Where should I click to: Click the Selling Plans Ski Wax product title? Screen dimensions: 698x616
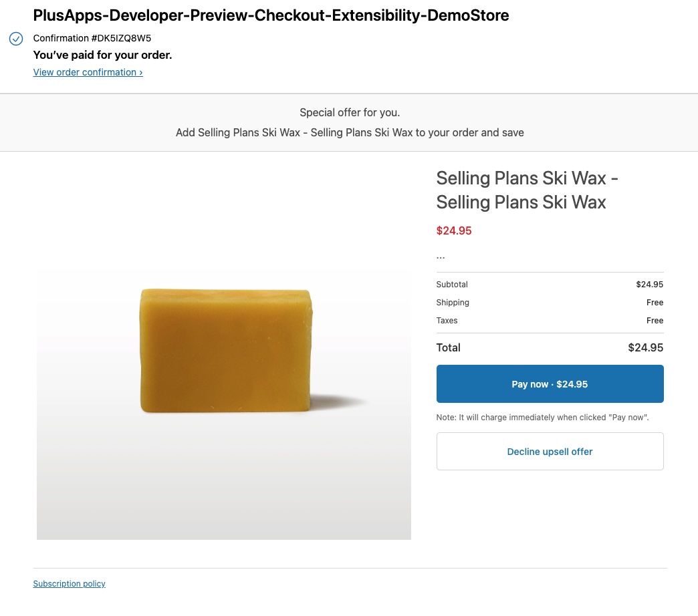point(527,190)
